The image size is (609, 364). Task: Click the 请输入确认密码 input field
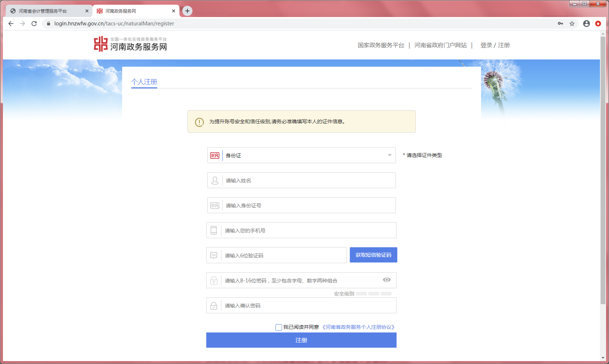click(x=301, y=305)
